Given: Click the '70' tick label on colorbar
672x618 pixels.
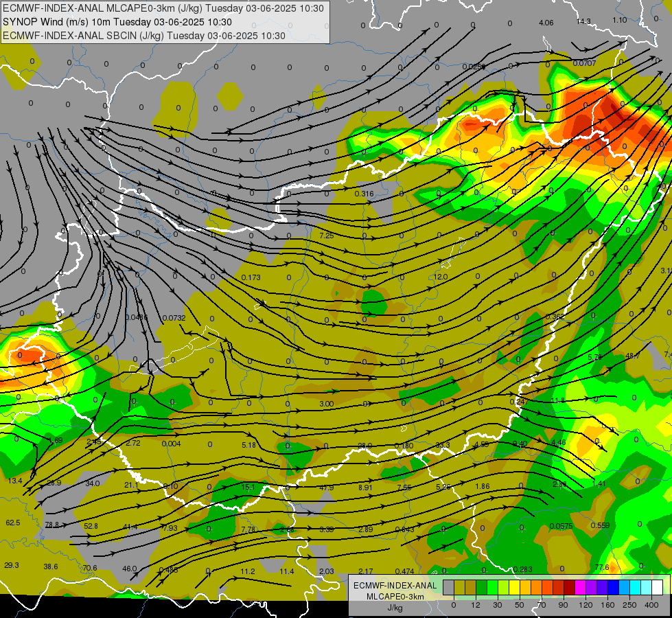Looking at the screenshot, I should pyautogui.click(x=542, y=605).
